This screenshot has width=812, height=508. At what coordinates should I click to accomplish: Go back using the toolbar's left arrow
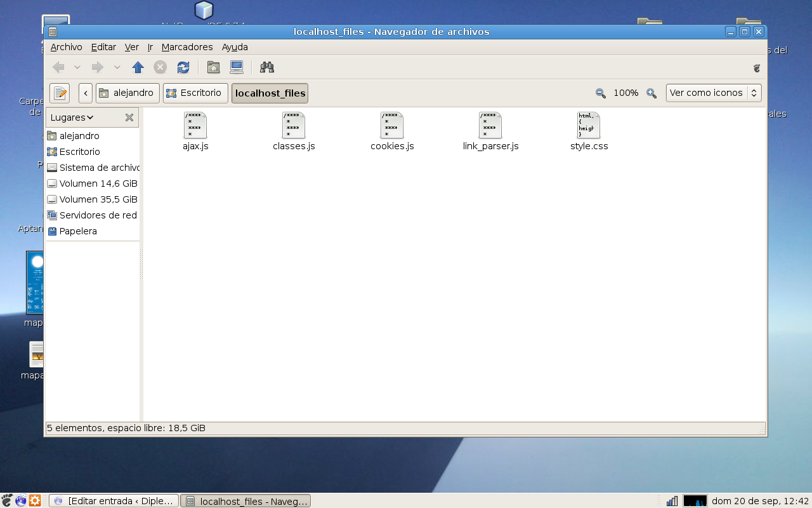coord(58,67)
